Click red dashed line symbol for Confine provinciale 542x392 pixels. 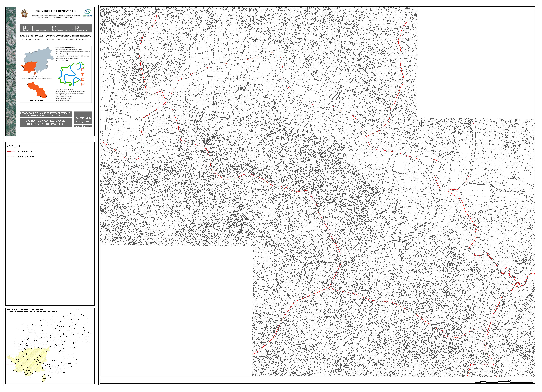[11, 152]
